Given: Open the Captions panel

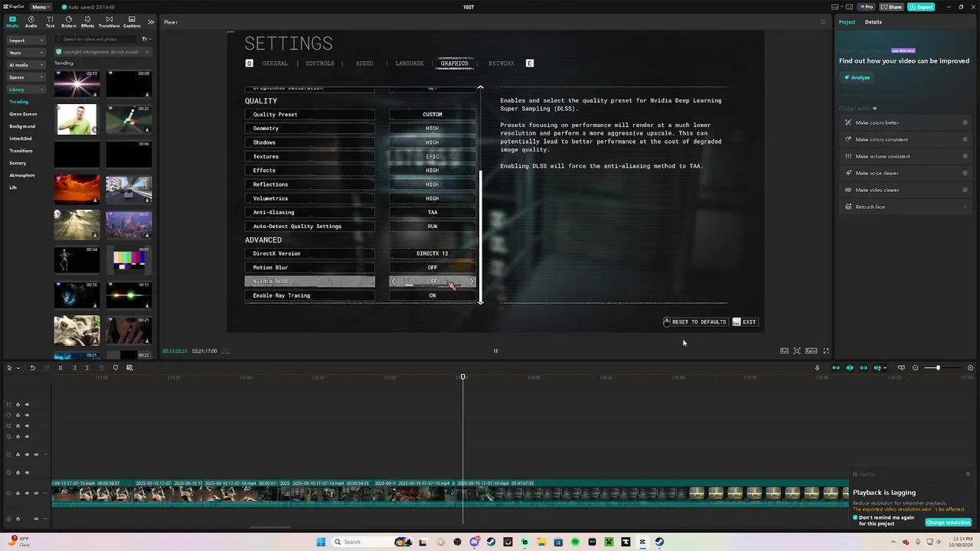Looking at the screenshot, I should point(132,21).
